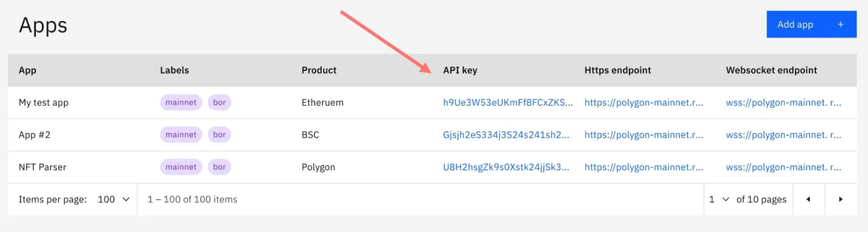Click App #2 https endpoint link

pyautogui.click(x=644, y=135)
